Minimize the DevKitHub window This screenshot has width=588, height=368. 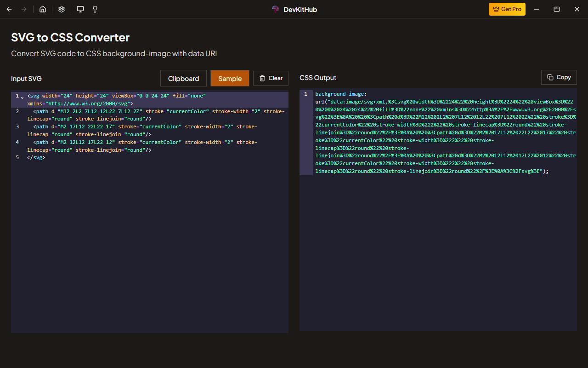point(537,9)
